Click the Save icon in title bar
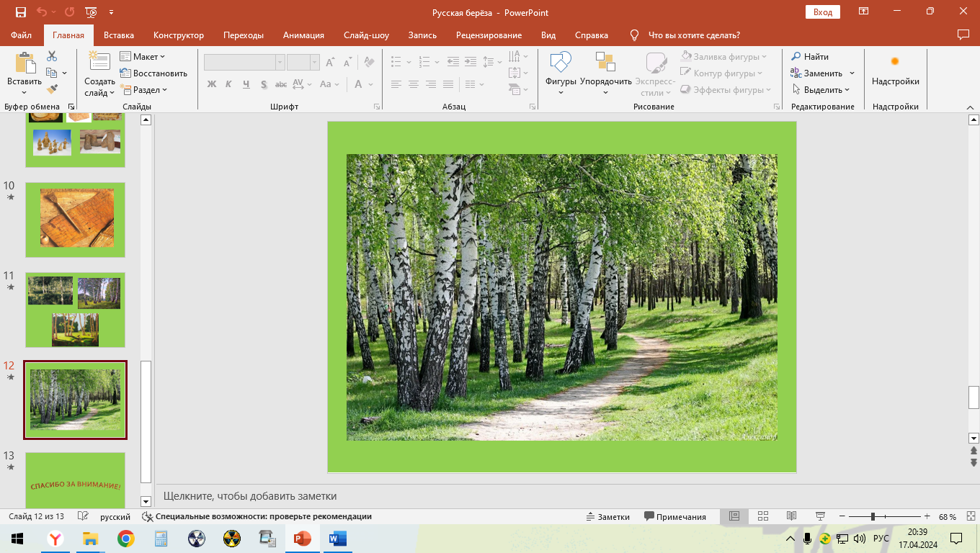This screenshot has width=980, height=553. coord(20,12)
